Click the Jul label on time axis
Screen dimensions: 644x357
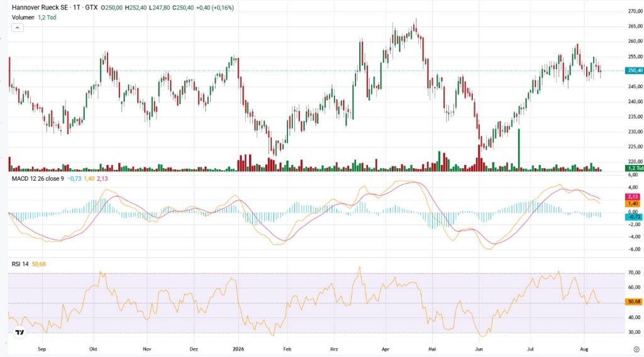point(530,349)
